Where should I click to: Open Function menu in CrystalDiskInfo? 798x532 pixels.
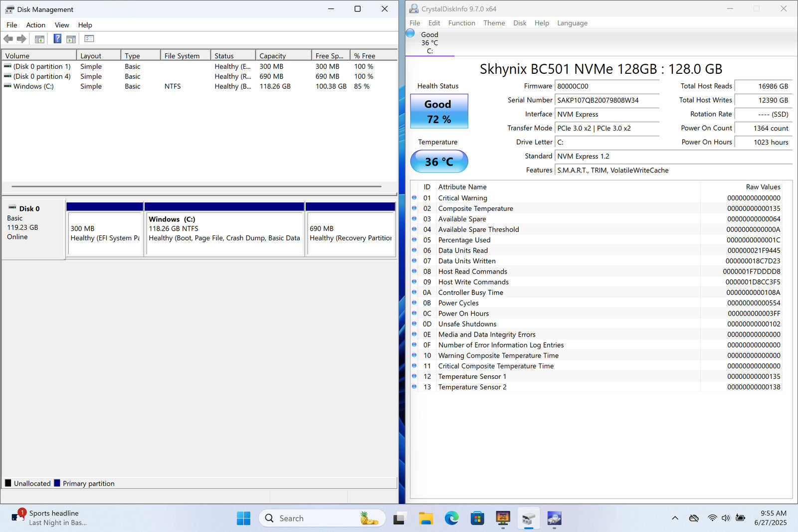(462, 23)
